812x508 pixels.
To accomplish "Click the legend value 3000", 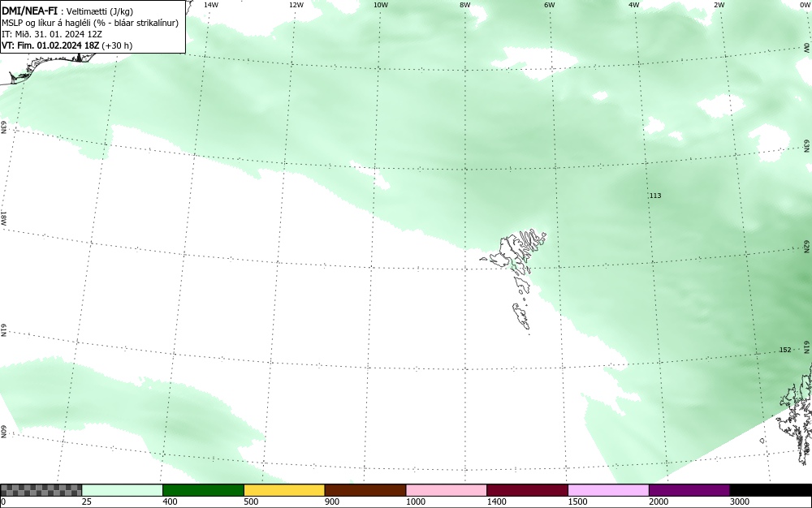I will [x=740, y=502].
